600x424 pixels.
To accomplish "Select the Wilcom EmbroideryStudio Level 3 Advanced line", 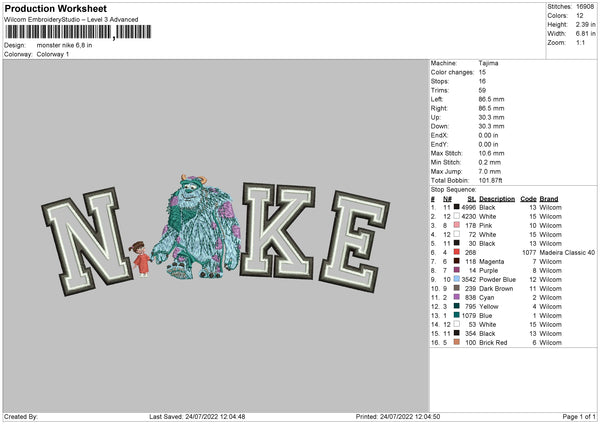I will click(71, 20).
